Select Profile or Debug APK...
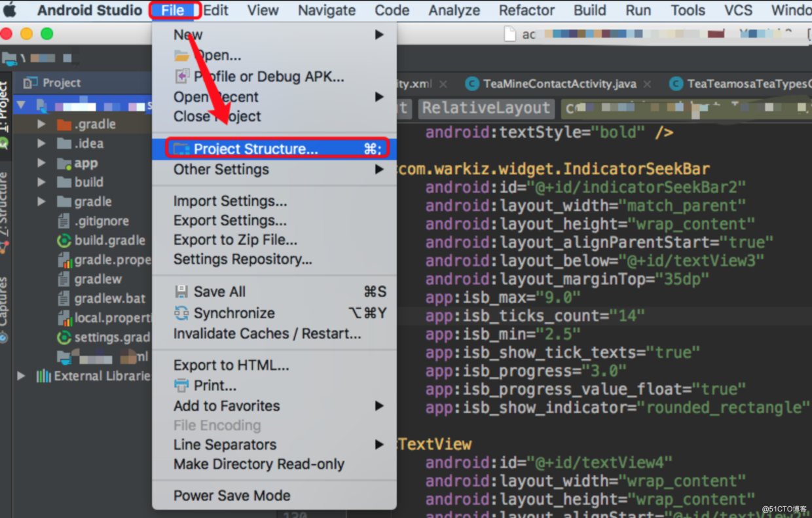 point(274,77)
